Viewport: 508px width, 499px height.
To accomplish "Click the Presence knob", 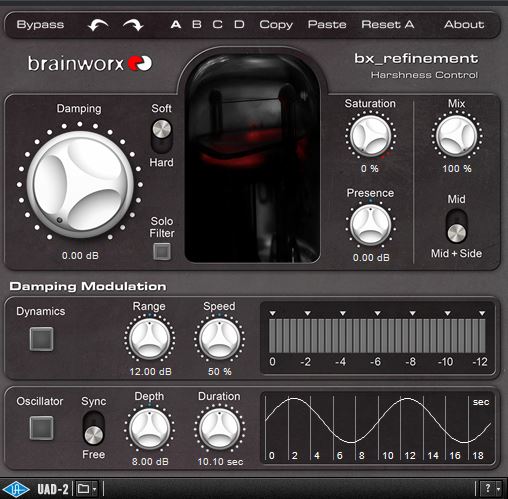I will pyautogui.click(x=370, y=226).
